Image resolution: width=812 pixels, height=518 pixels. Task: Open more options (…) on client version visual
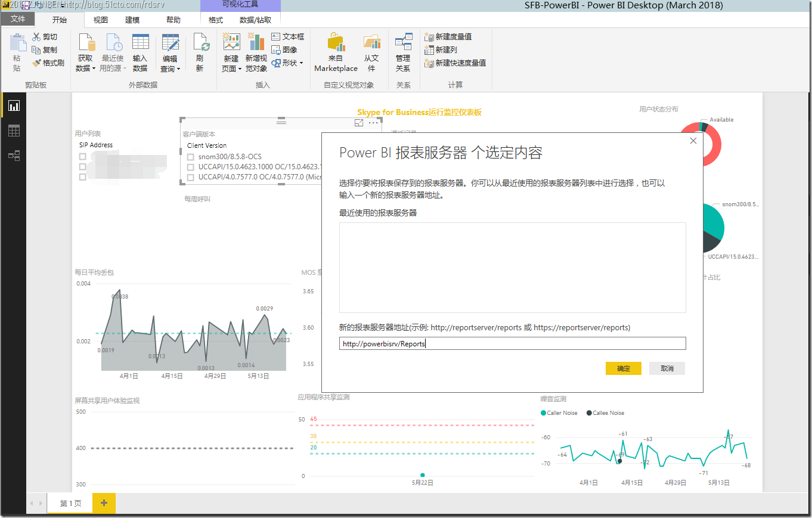click(373, 123)
